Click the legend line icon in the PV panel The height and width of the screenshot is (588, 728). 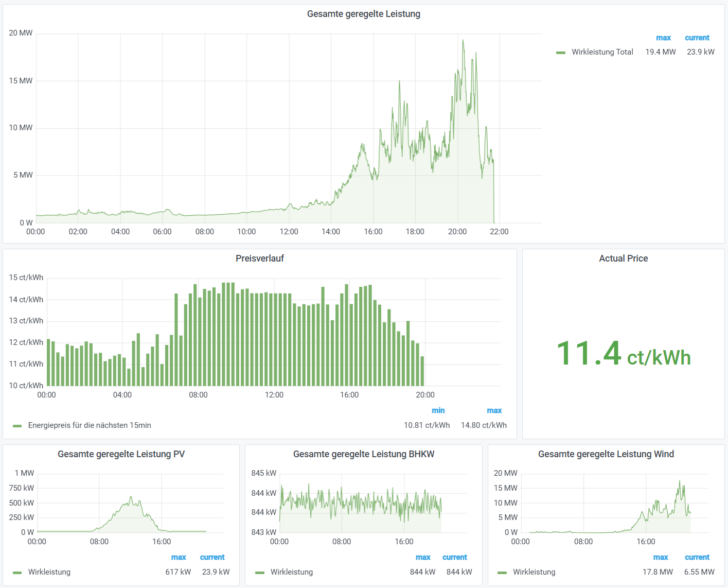pos(17,572)
